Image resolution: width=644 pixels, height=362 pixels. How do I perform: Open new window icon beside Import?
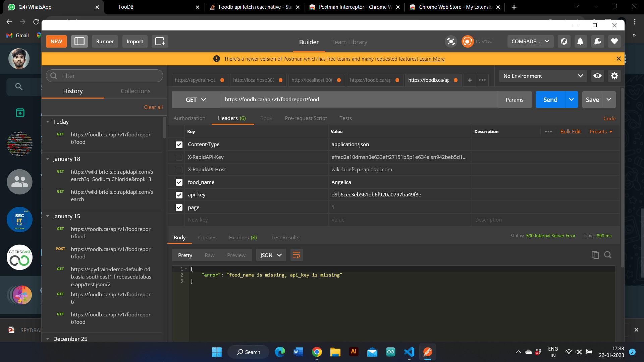tap(160, 42)
